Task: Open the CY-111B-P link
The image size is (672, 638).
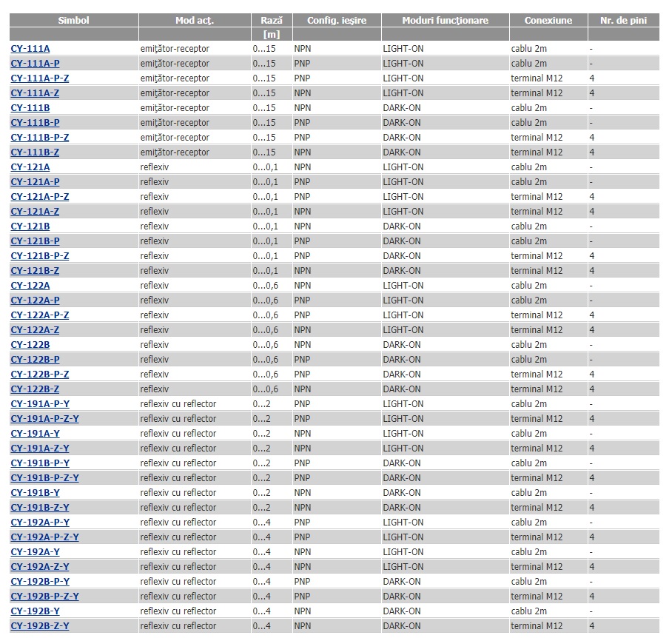Action: coord(35,123)
